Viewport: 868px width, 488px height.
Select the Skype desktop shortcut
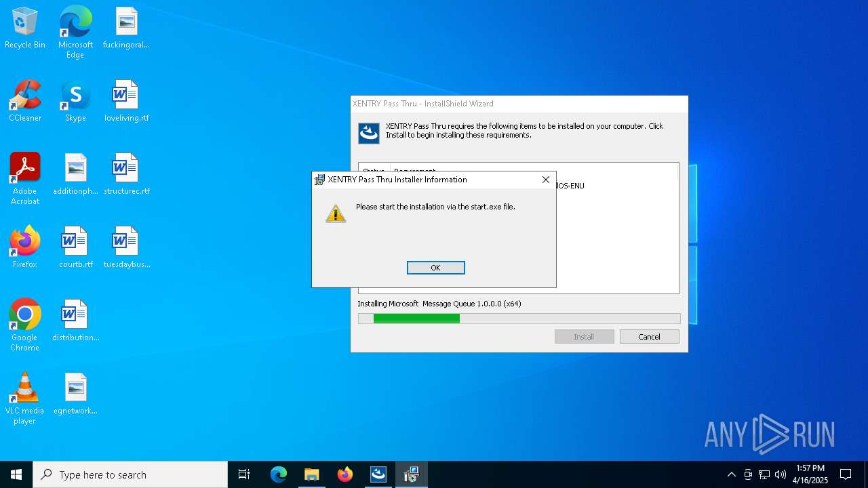[75, 101]
